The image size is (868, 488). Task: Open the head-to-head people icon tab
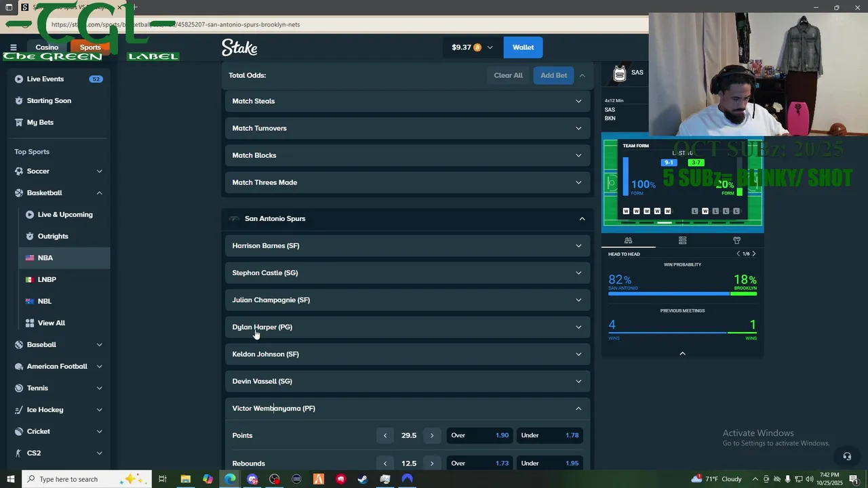(628, 241)
